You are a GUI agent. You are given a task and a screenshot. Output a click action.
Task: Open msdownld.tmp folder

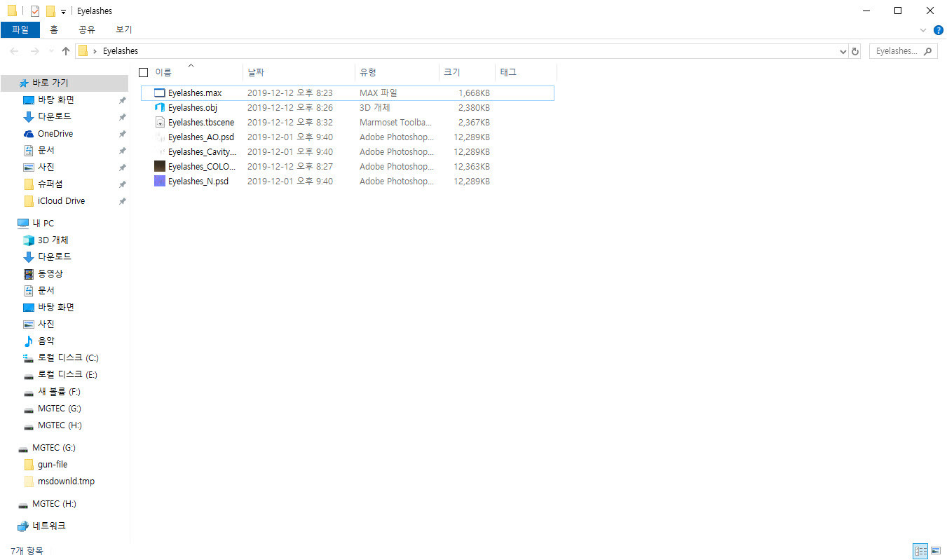(66, 481)
